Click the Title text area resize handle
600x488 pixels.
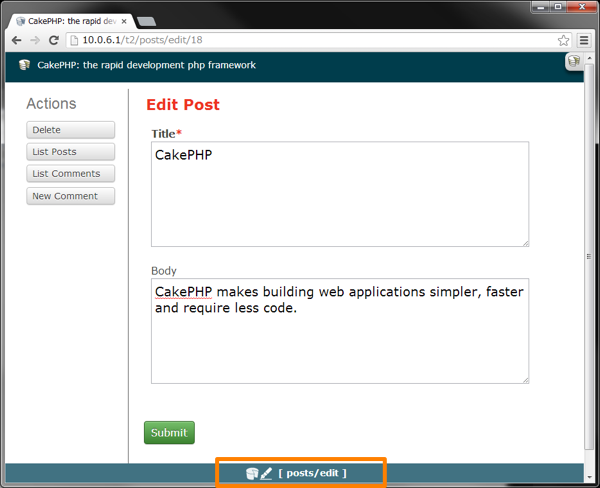[526, 243]
